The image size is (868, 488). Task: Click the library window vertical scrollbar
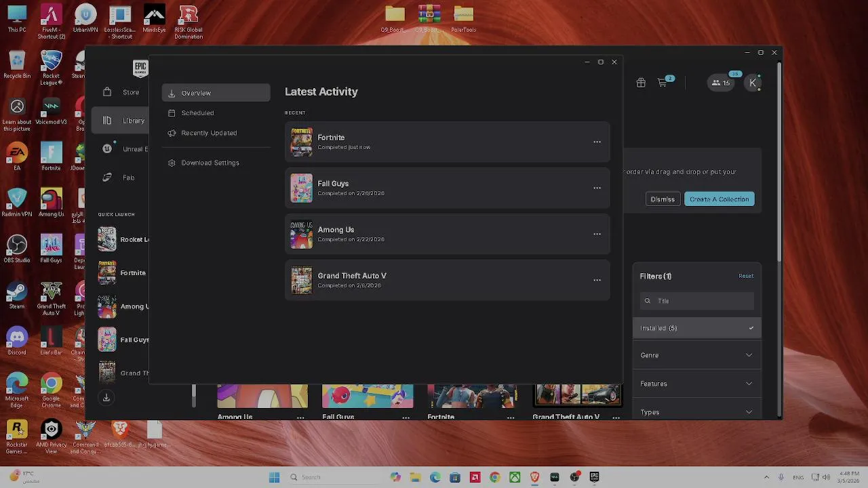pyautogui.click(x=780, y=161)
